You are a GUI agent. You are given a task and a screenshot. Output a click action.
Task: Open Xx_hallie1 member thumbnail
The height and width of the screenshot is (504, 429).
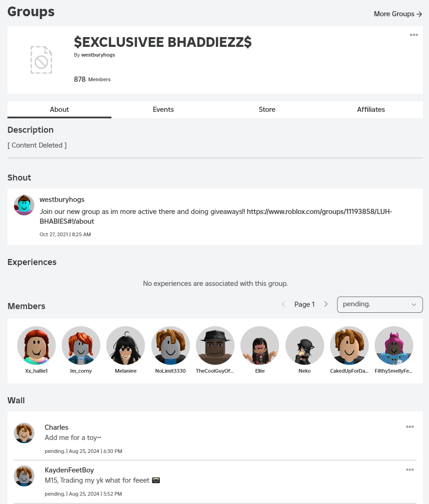(36, 345)
